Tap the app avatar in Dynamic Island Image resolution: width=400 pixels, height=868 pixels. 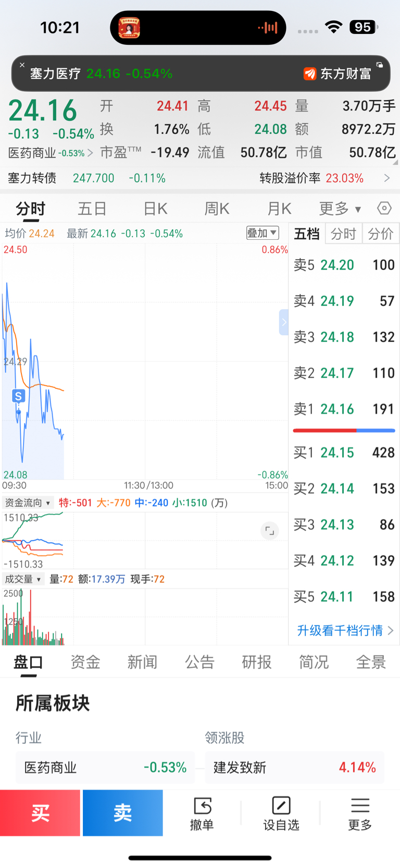click(x=129, y=28)
